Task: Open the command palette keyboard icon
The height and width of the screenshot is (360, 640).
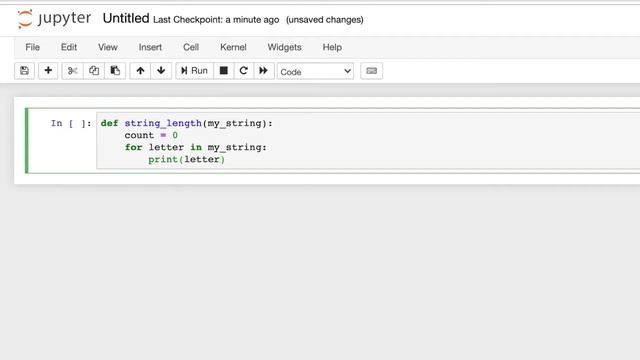Action: (371, 71)
